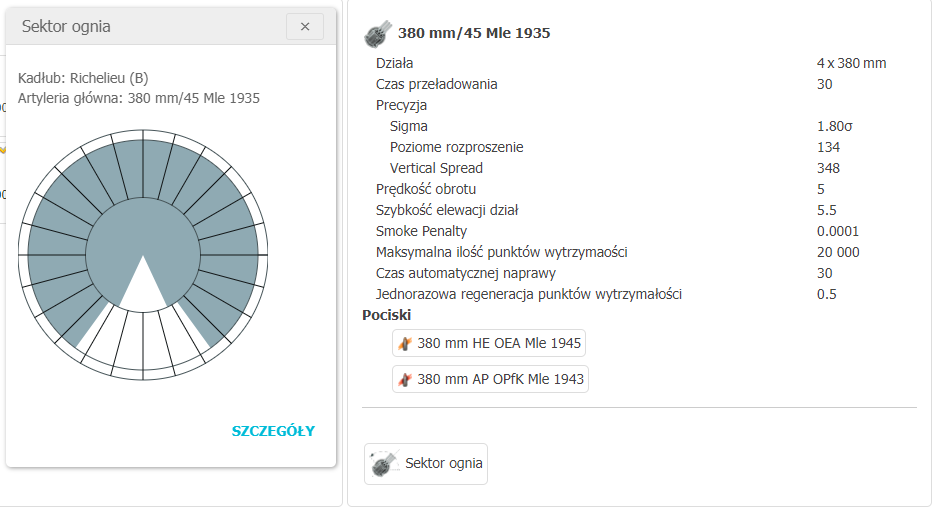
Task: Click the Czas przeładowania row label
Action: pyautogui.click(x=436, y=84)
